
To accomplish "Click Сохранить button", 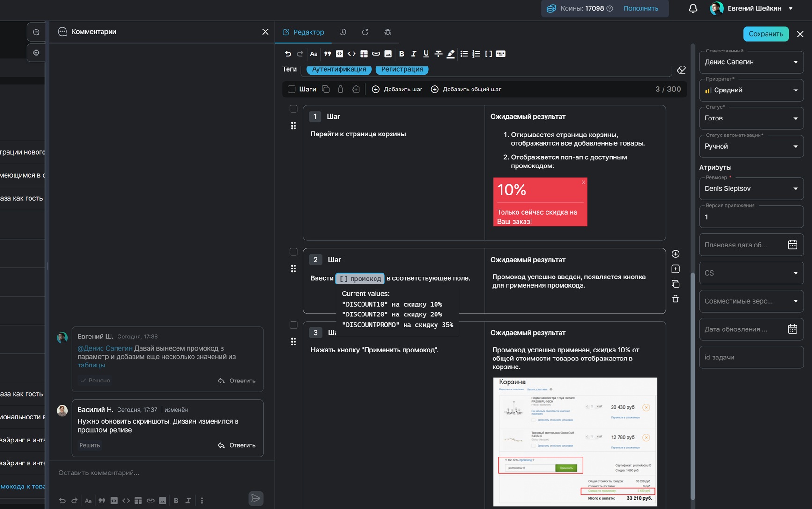I will pos(766,34).
